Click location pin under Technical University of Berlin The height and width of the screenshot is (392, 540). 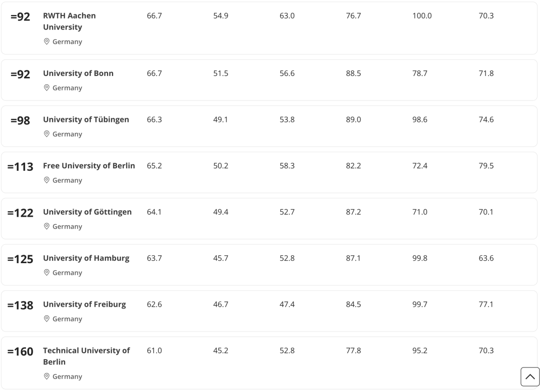point(47,377)
